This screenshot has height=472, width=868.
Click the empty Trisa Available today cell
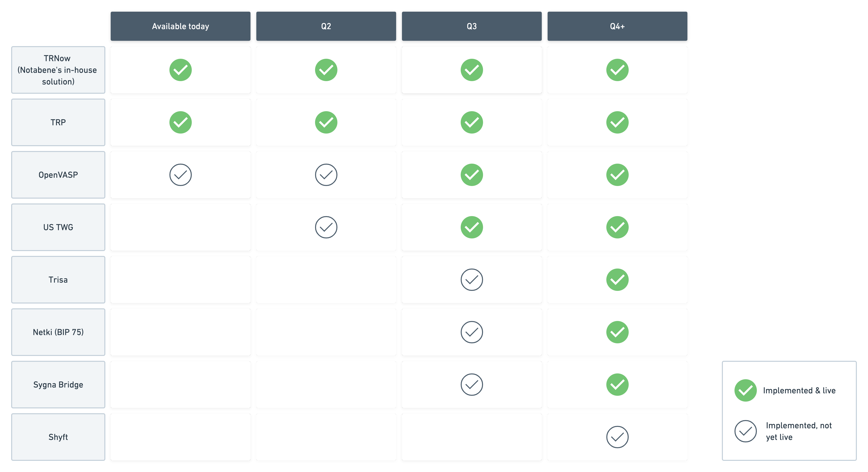[x=180, y=279]
